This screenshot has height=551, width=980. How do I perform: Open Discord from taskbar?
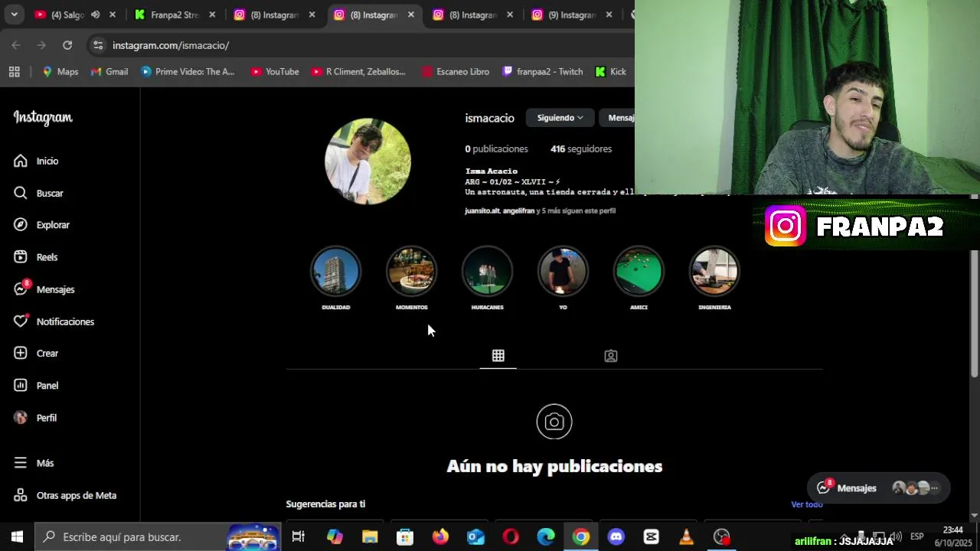coord(616,537)
